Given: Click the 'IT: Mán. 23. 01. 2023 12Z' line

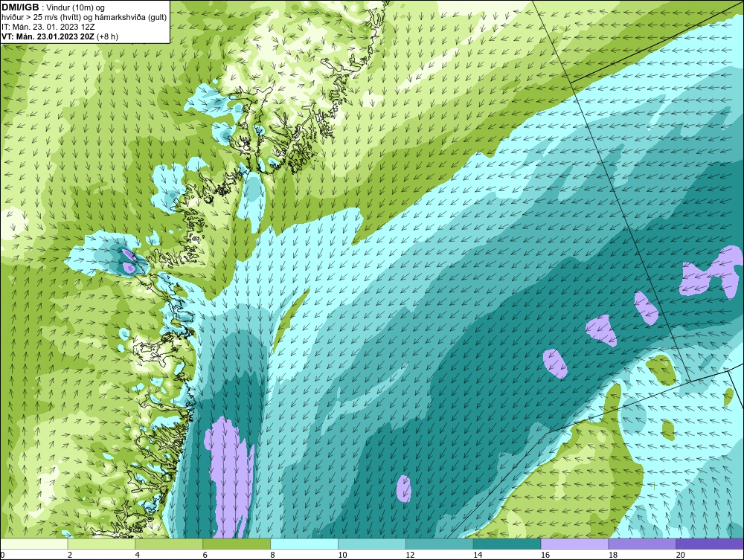Looking at the screenshot, I should pyautogui.click(x=48, y=27).
